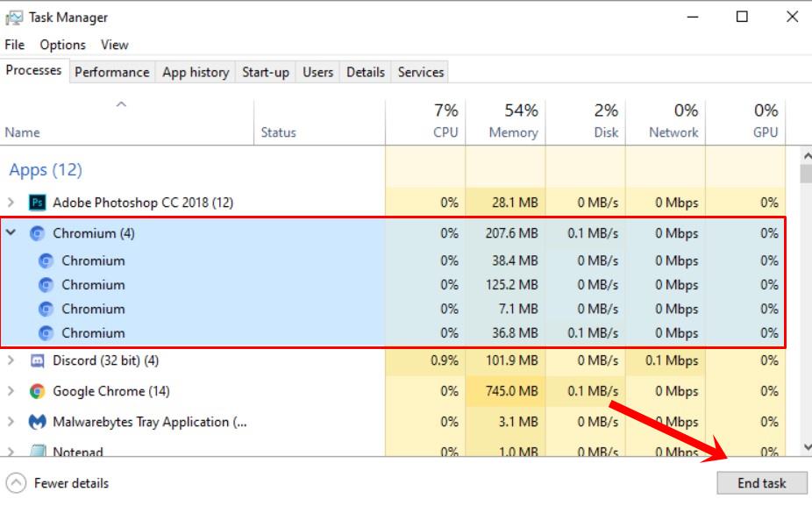Sort by the Memory column header

coord(505,122)
